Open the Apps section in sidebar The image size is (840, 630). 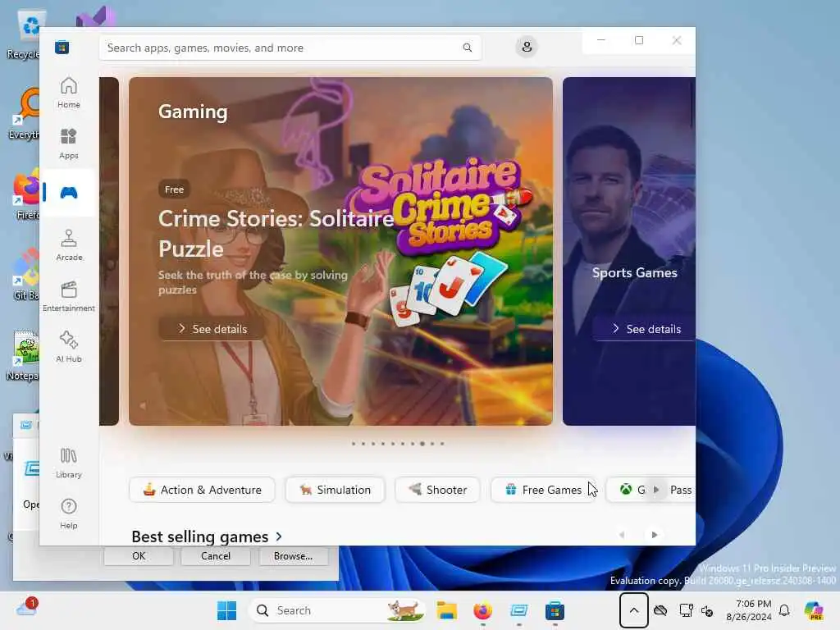(69, 144)
